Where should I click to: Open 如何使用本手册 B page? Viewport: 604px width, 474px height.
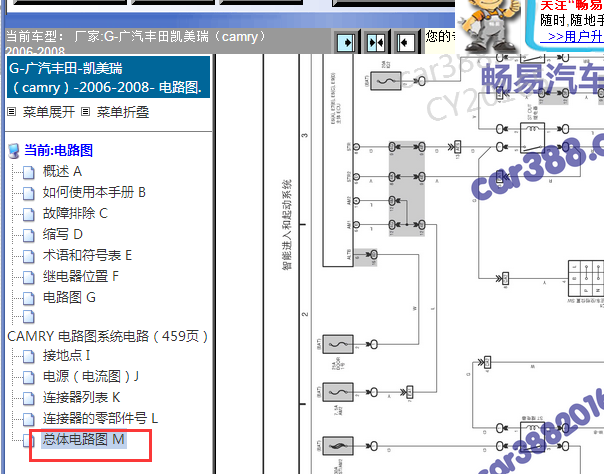click(94, 192)
